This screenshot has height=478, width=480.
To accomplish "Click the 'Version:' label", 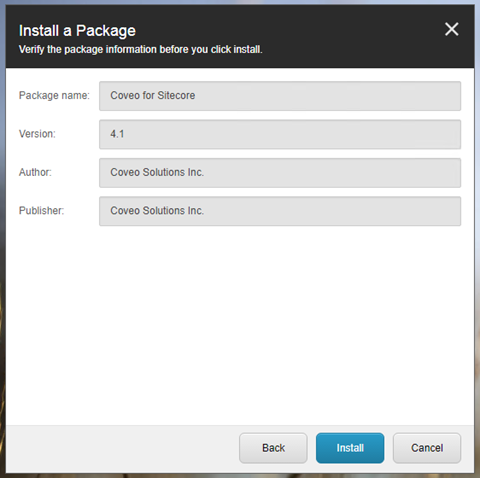I will tap(37, 134).
